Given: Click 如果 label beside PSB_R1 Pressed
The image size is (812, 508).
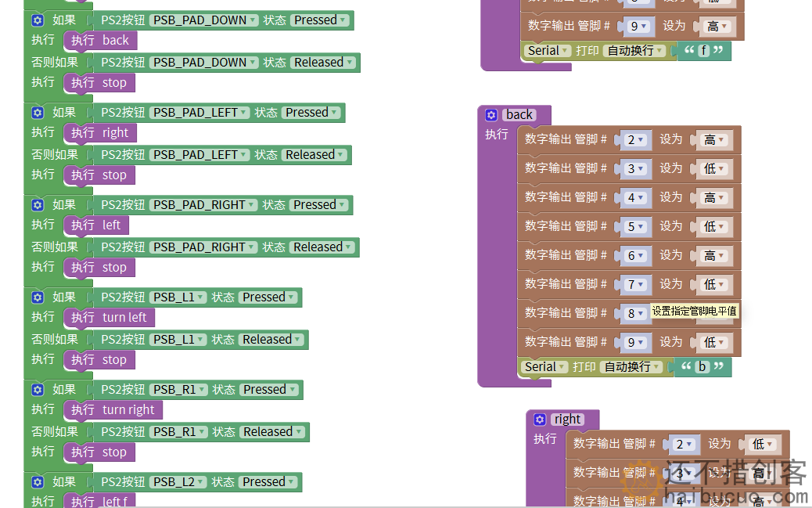Looking at the screenshot, I should coord(64,389).
